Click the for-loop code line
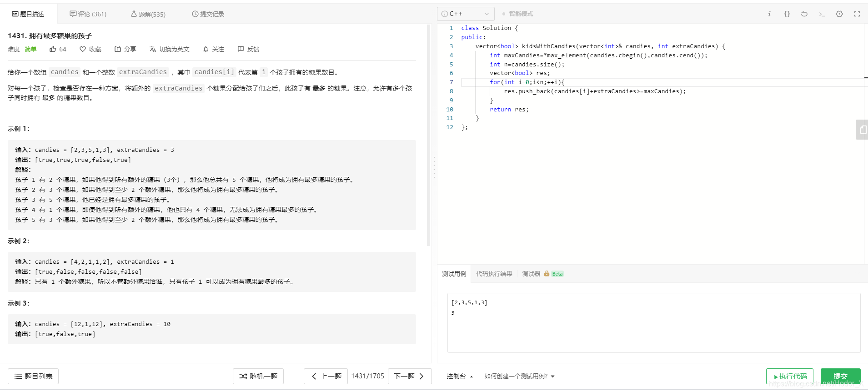 [527, 82]
